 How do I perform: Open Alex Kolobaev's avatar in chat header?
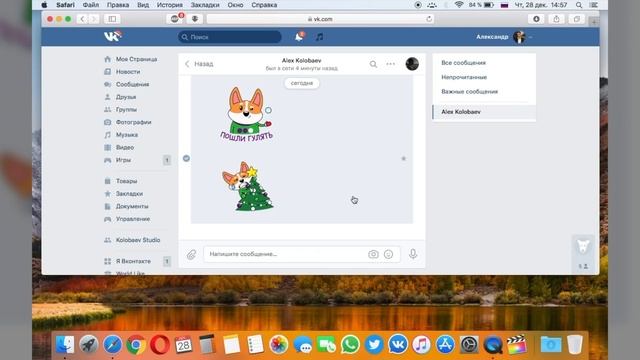[x=412, y=64]
